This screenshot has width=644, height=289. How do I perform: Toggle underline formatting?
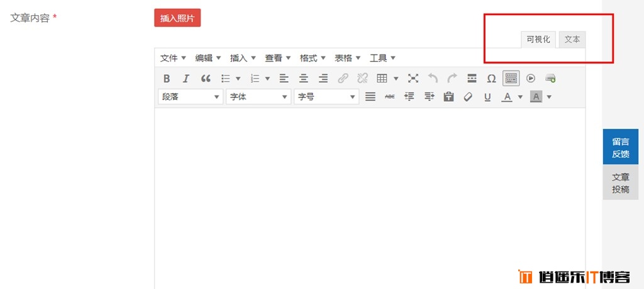(487, 97)
